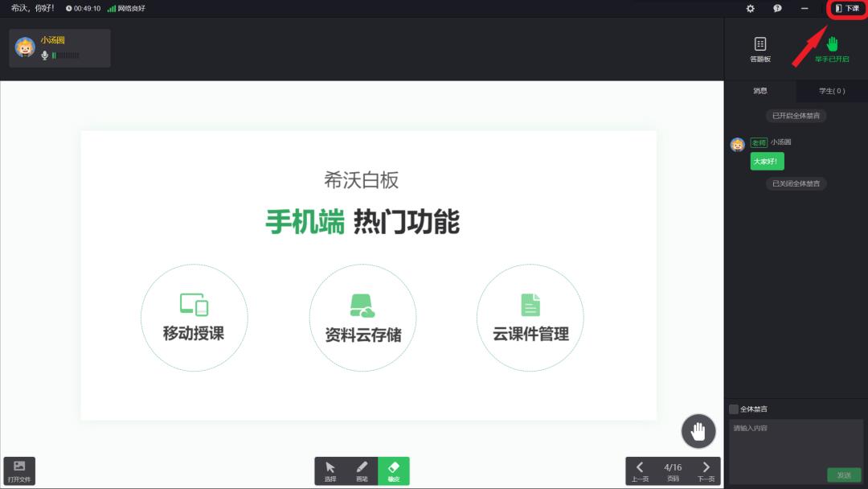This screenshot has height=489, width=868.
Task: Advance to the next page with the right arrow
Action: (706, 467)
